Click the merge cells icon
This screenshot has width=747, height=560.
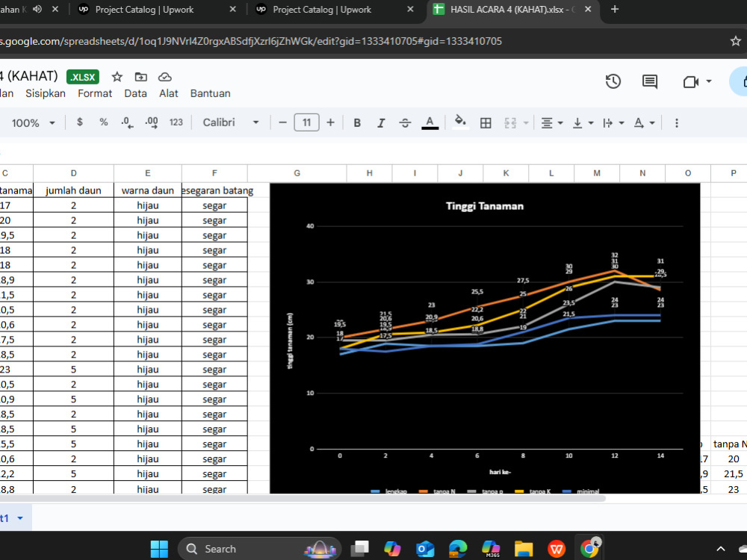(510, 123)
